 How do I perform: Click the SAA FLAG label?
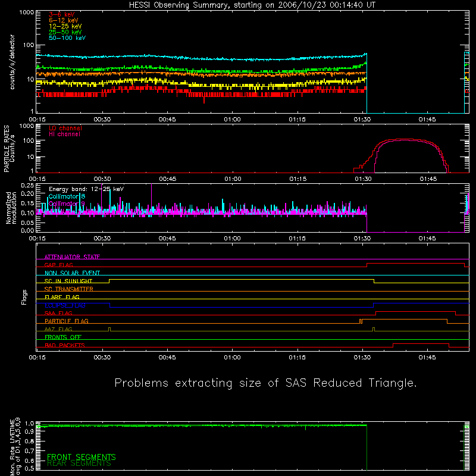point(58,313)
